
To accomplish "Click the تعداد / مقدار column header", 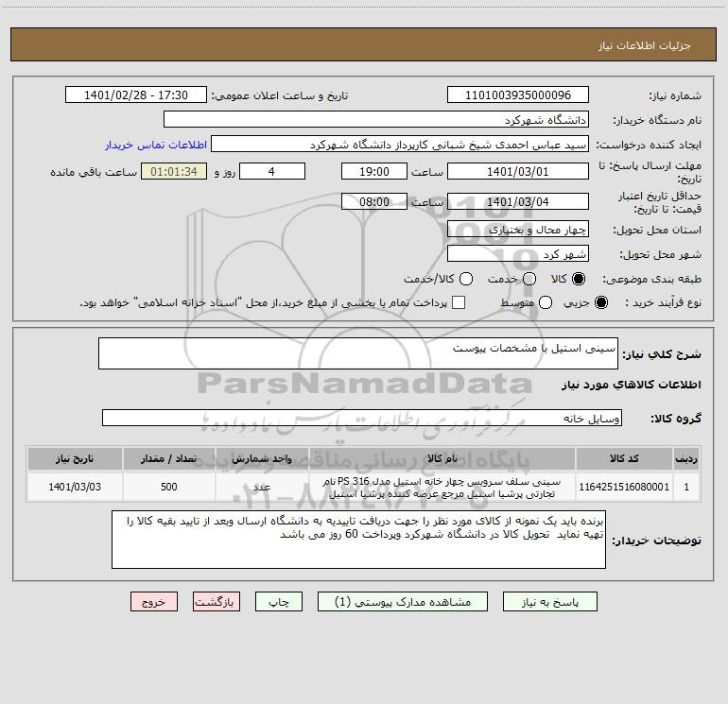I will pos(168,458).
